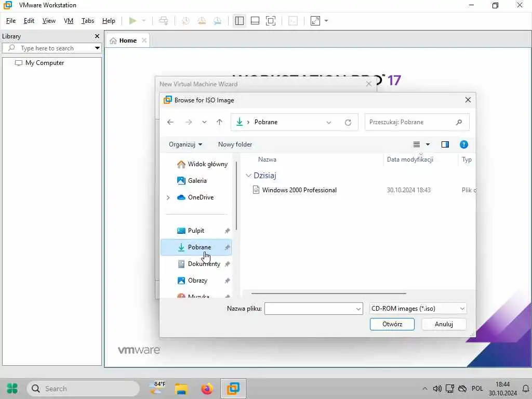Viewport: 532px width, 399px height.
Task: Open the Tabs menu
Action: click(87, 21)
